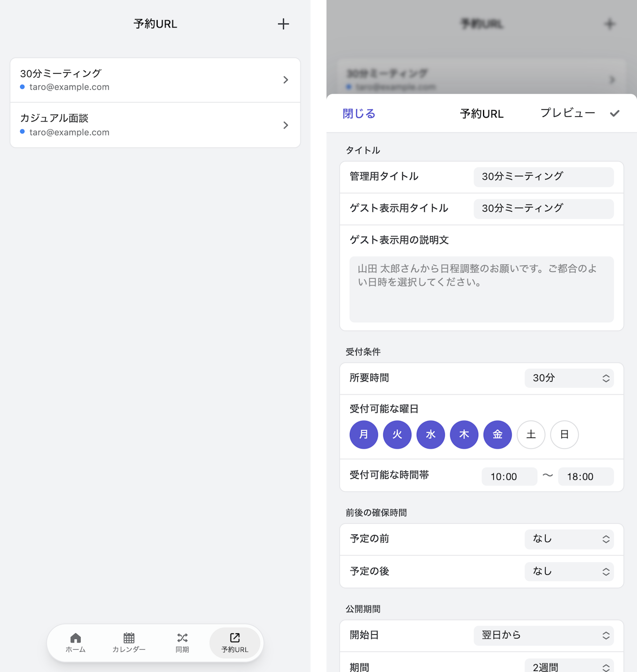Change the 18:00 end time
Screen dimensions: 637x672
(586, 477)
